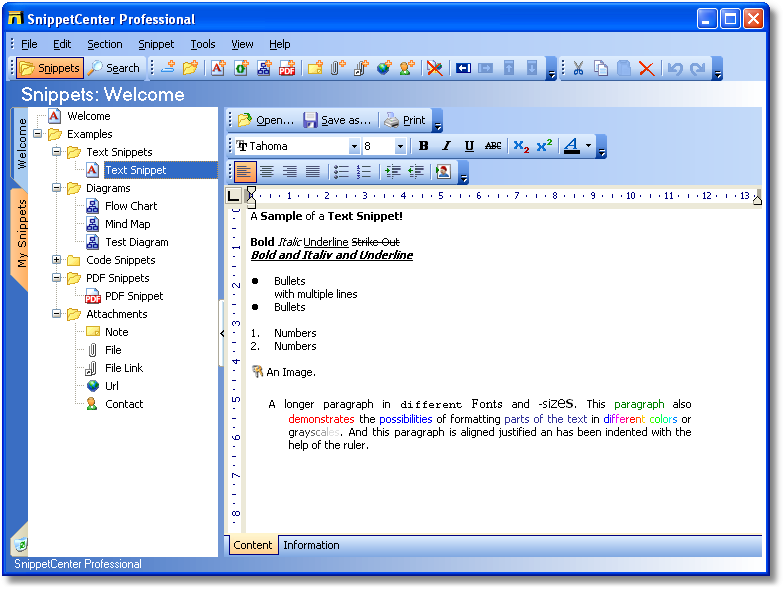Add a new note attachment from toolbar

tap(315, 68)
